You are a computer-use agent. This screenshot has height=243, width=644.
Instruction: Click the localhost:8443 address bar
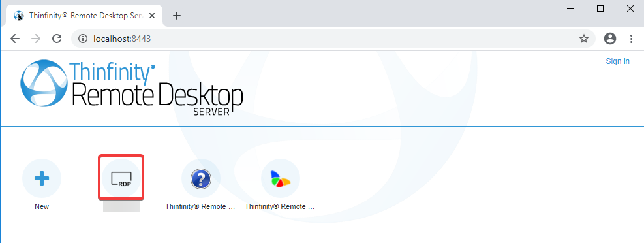click(333, 39)
